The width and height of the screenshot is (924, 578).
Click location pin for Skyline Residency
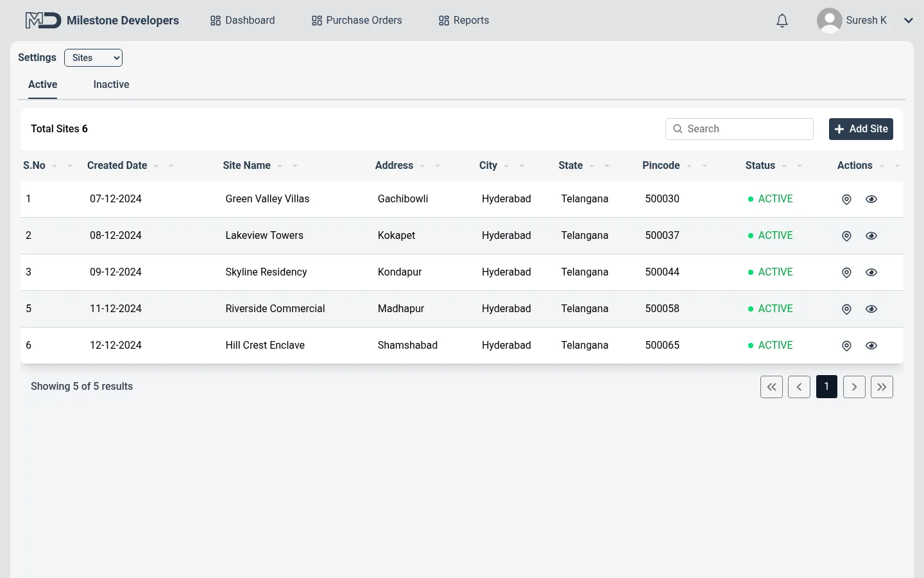(846, 272)
